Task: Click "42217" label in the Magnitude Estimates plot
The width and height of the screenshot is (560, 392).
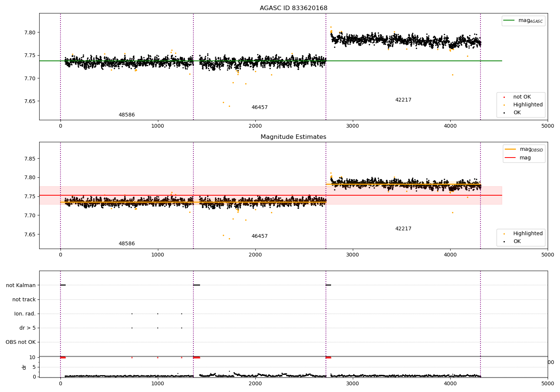Action: tap(403, 229)
